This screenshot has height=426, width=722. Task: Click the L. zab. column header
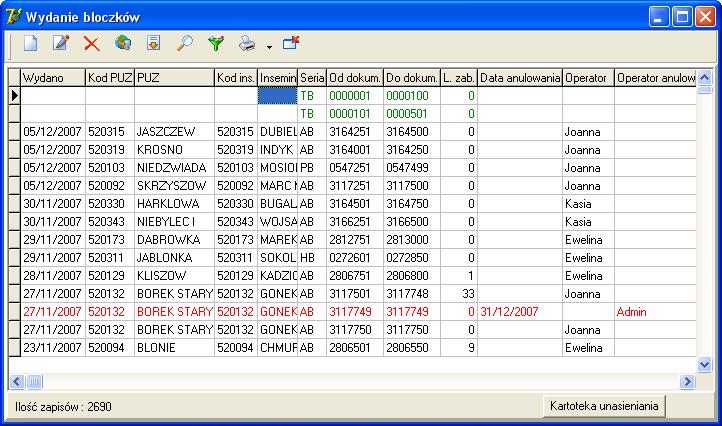pyautogui.click(x=459, y=78)
